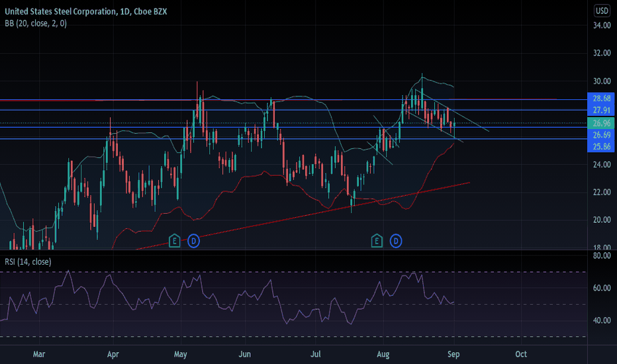Click the 25.86 price level label
This screenshot has width=617, height=364.
click(601, 146)
